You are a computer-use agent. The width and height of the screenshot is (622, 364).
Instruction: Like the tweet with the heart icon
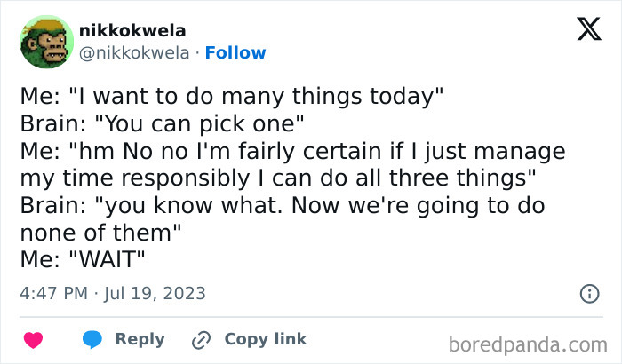tap(33, 339)
